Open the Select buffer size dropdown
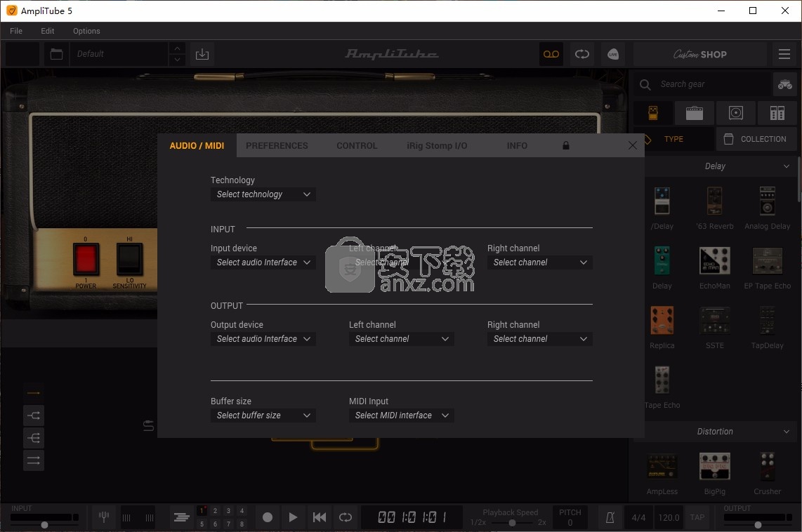 [x=263, y=415]
